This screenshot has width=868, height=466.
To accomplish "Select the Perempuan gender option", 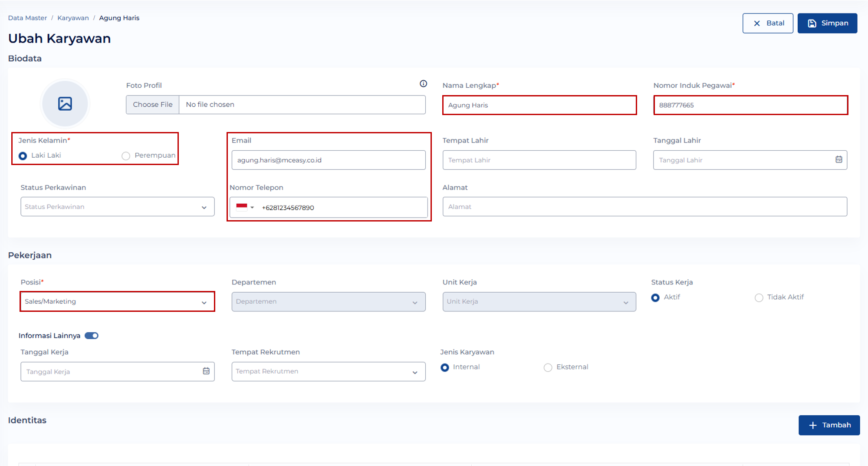I will [x=126, y=156].
